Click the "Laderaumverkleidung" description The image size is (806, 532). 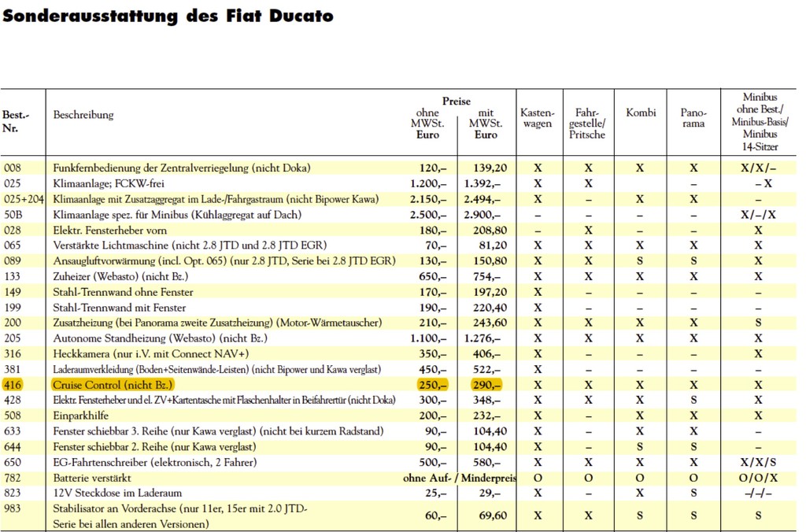tap(217, 370)
